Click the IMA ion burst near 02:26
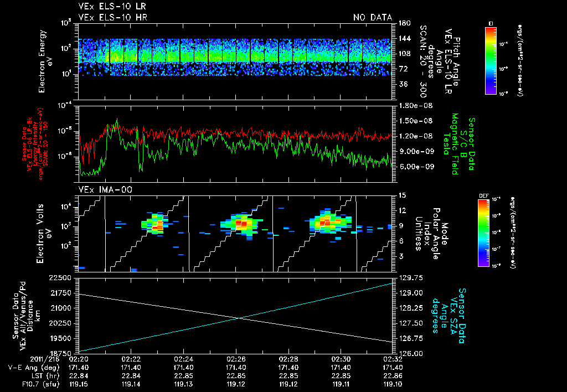The image size is (567, 392). click(x=241, y=224)
